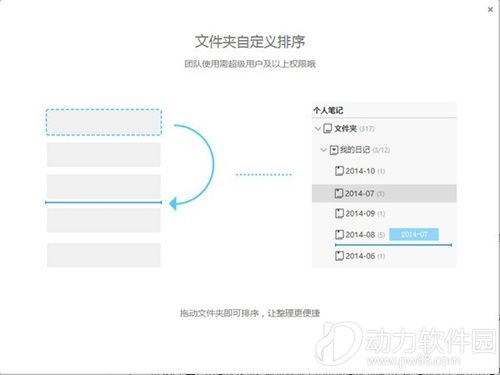This screenshot has width=500, height=375.
Task: Click the 2014-09 notebook icon
Action: pos(339,213)
